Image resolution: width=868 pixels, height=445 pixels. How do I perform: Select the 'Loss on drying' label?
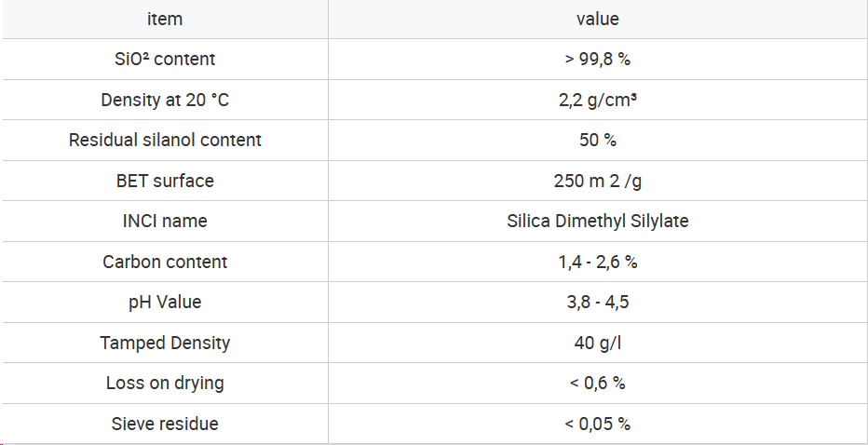(165, 383)
